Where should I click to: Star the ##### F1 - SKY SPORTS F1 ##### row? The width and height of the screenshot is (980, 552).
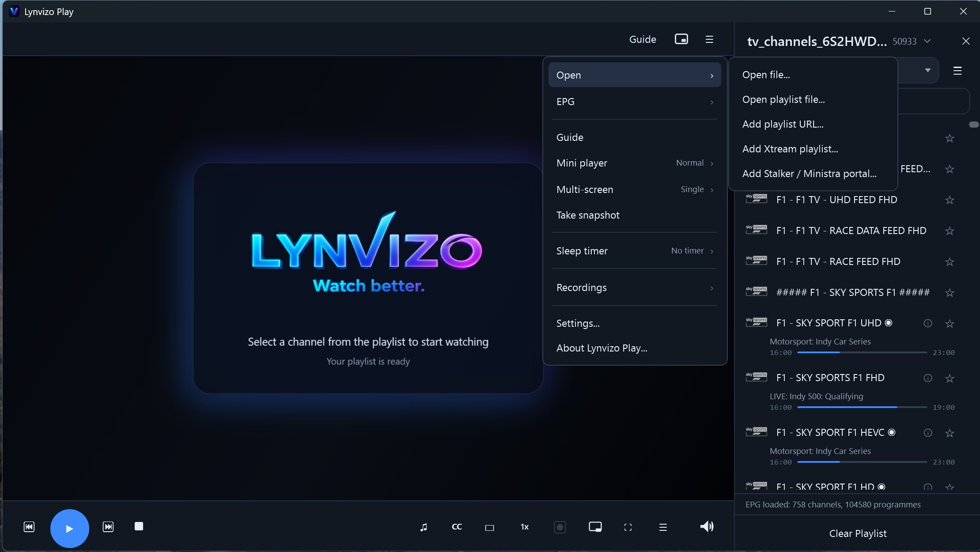point(950,293)
